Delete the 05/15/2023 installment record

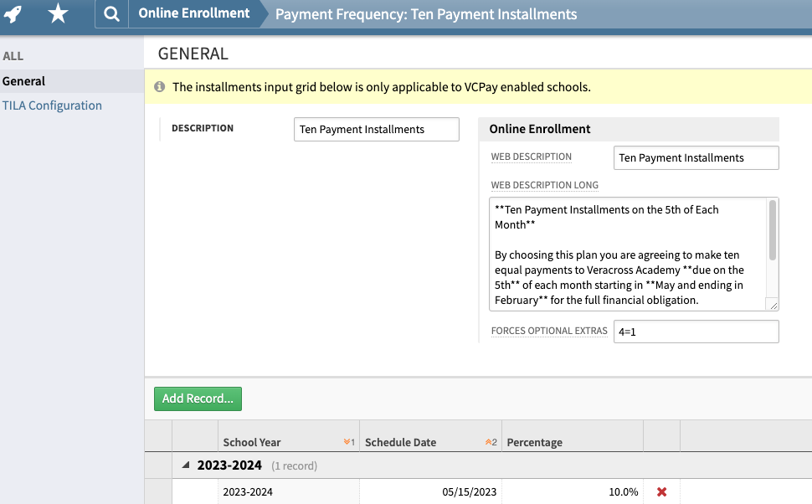[x=661, y=491]
